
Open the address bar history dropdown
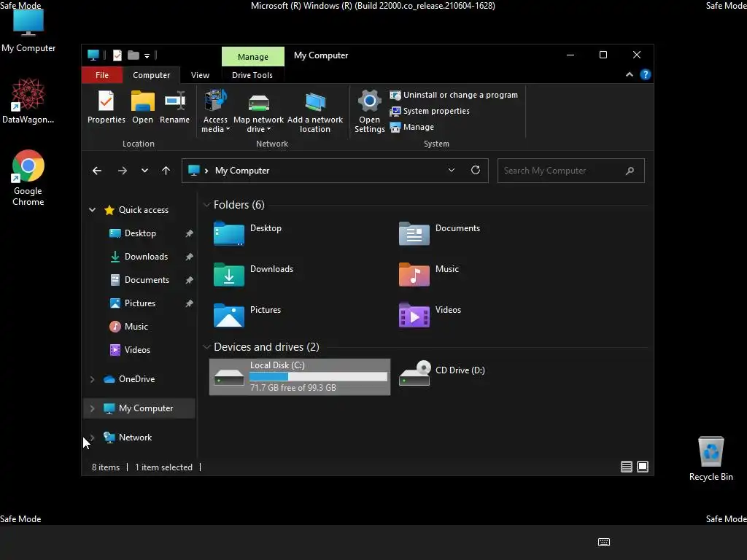pyautogui.click(x=451, y=170)
